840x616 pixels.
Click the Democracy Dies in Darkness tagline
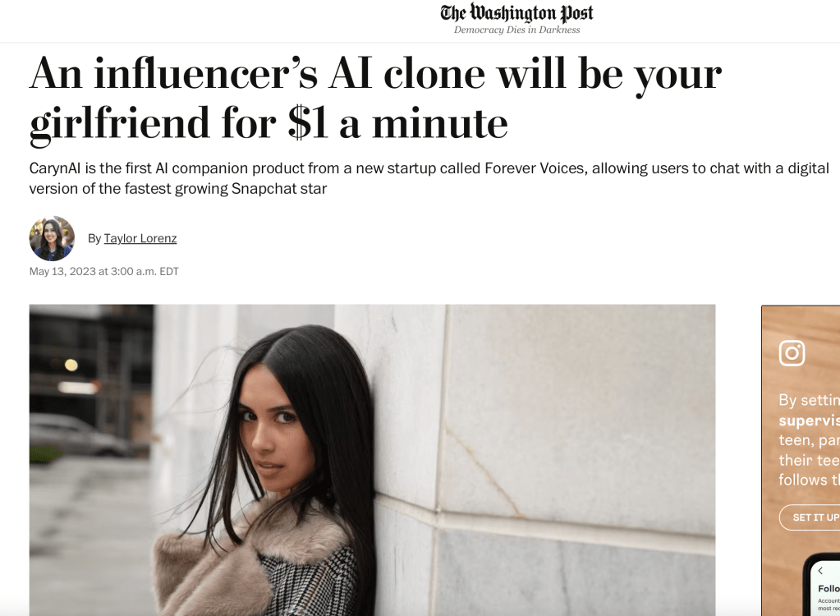pos(517,30)
